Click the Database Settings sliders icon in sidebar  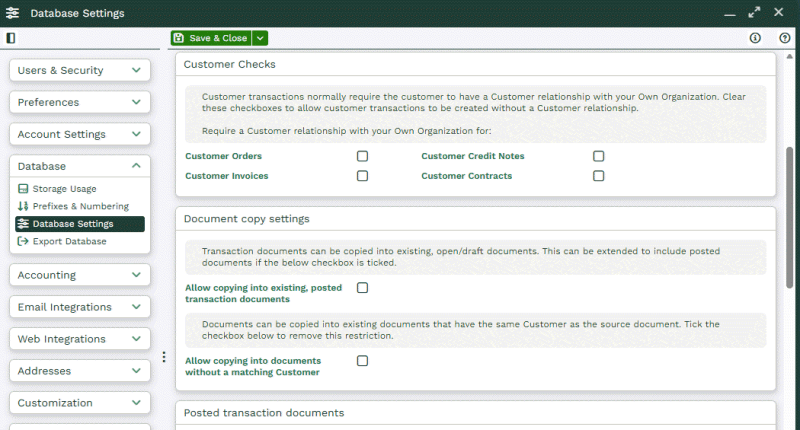23,224
